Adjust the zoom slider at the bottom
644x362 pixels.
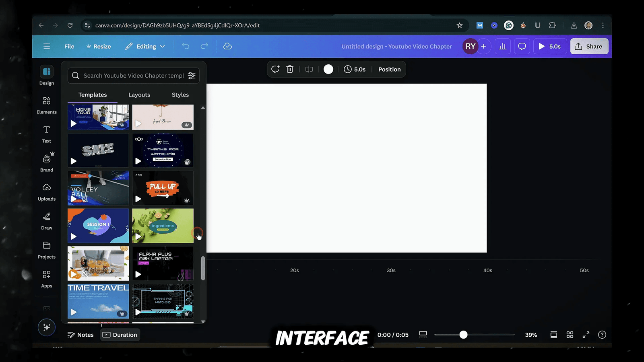(x=463, y=334)
